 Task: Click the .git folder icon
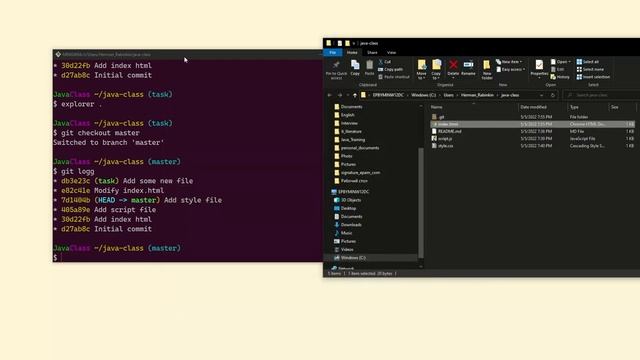click(434, 117)
